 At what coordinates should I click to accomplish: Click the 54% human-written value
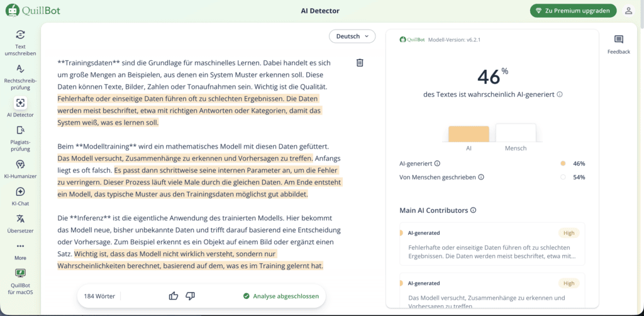(x=579, y=177)
